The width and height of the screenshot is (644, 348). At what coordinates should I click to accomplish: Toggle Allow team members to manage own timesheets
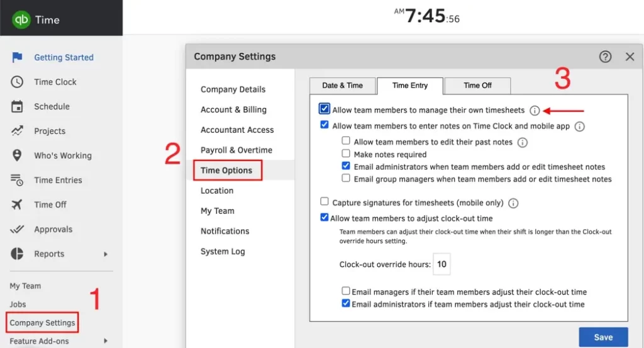pos(324,109)
